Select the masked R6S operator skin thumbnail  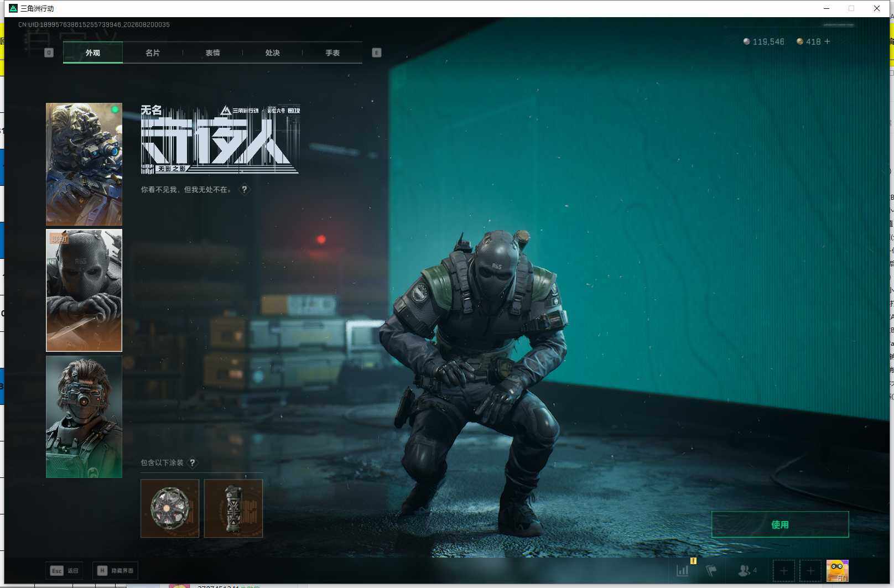(x=84, y=290)
